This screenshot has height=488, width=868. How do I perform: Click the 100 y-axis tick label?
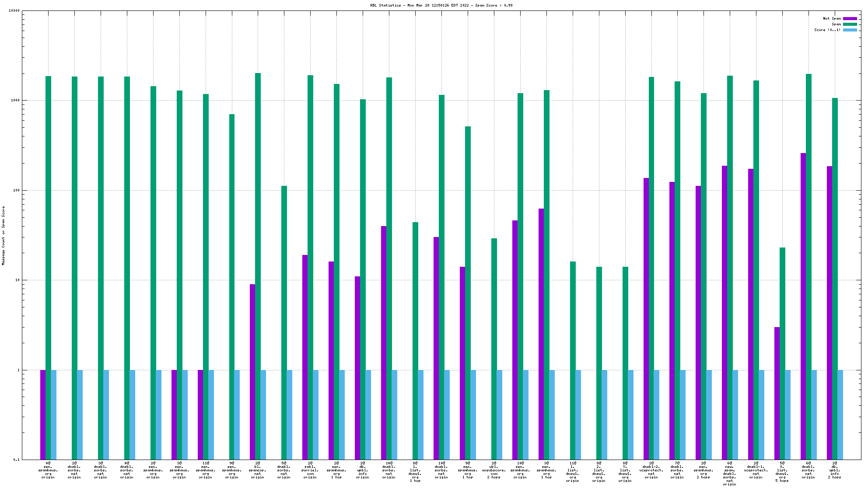(x=16, y=191)
